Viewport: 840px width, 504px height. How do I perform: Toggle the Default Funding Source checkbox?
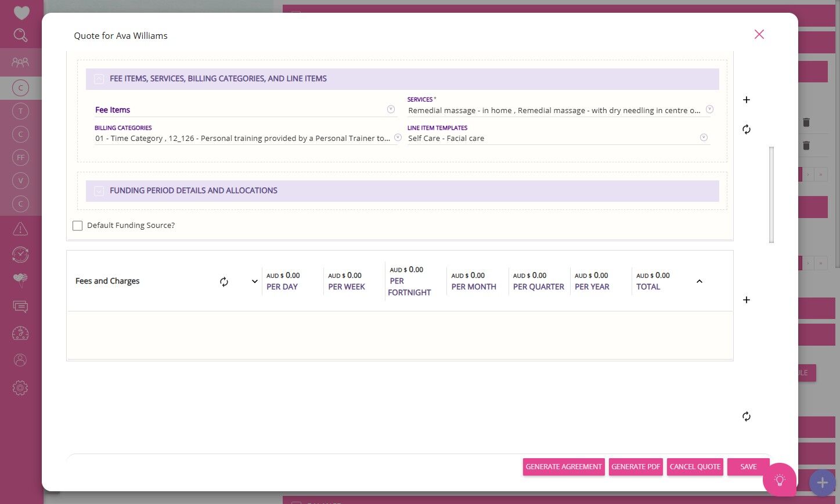point(77,226)
